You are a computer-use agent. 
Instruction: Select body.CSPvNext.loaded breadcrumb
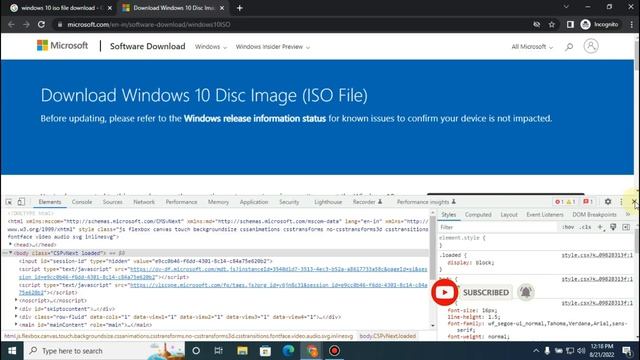387,336
